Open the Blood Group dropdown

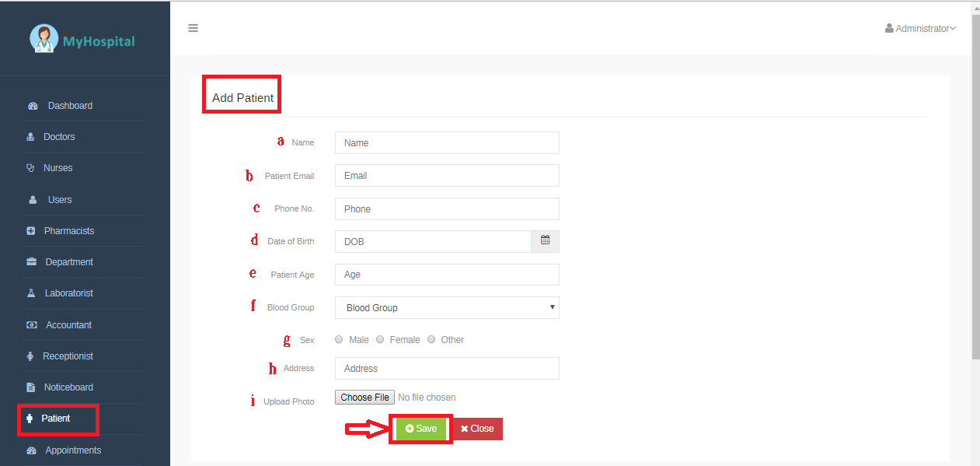tap(447, 307)
